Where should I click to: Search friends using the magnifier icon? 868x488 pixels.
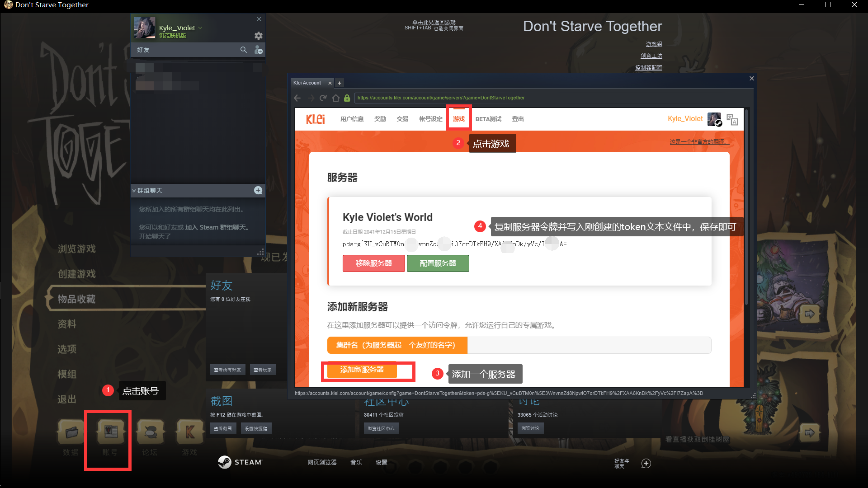[244, 50]
